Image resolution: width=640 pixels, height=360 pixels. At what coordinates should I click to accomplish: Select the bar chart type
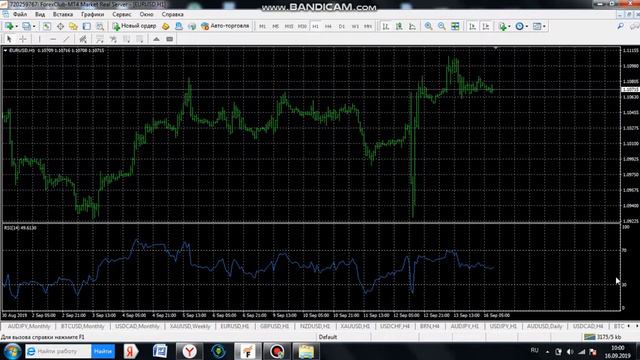pos(385,26)
